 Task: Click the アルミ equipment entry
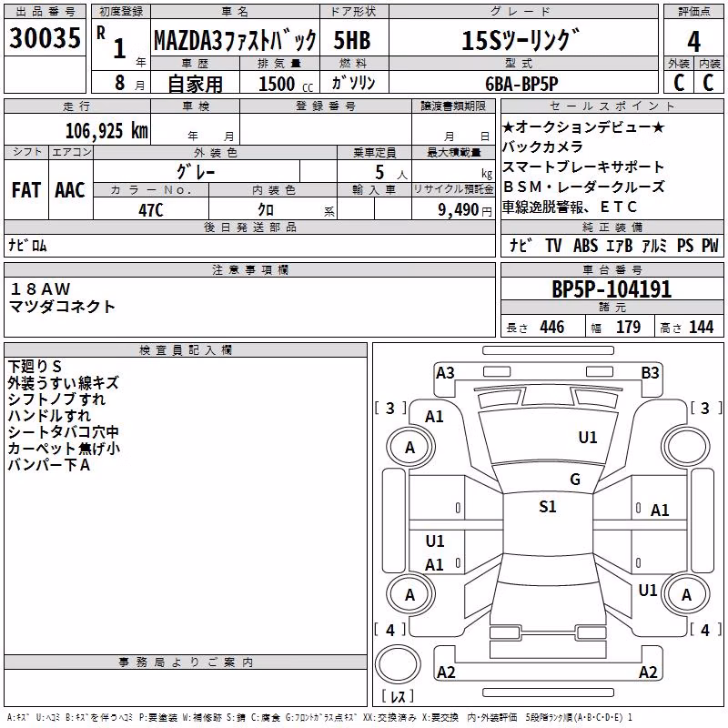[654, 245]
